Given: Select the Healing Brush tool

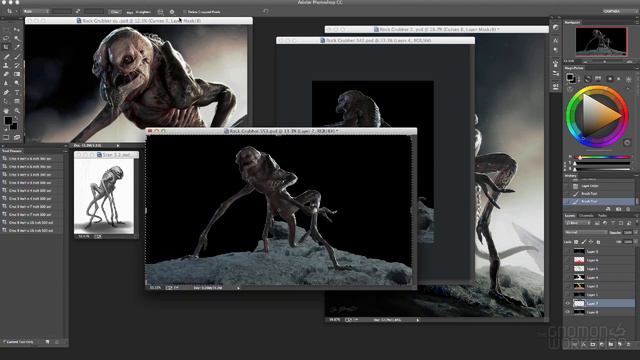Looking at the screenshot, I should click(6, 56).
